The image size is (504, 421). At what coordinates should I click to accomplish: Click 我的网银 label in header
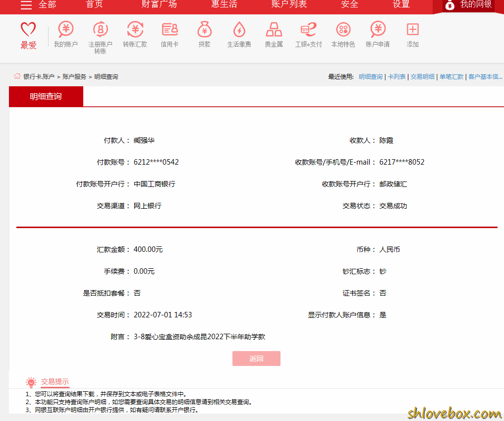[476, 4]
